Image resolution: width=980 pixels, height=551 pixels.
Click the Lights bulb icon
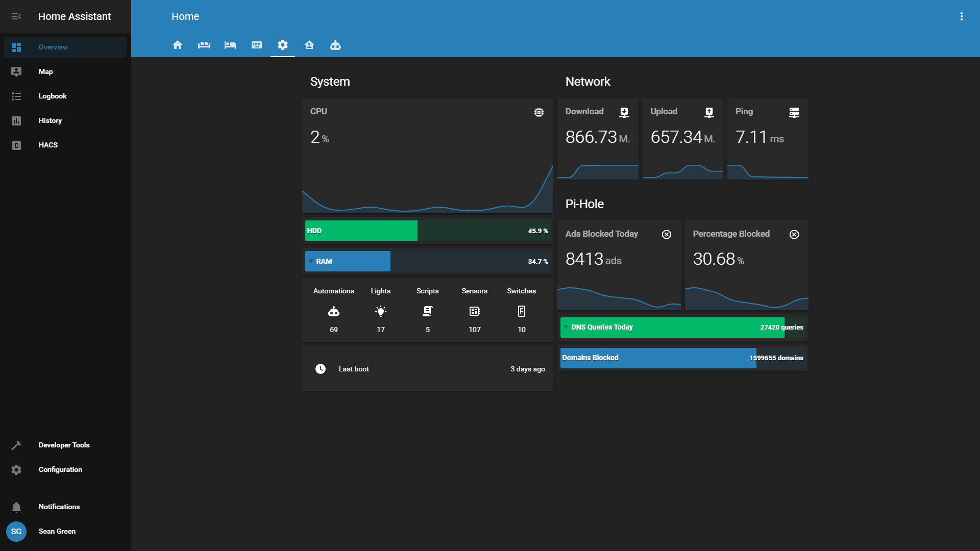381,311
